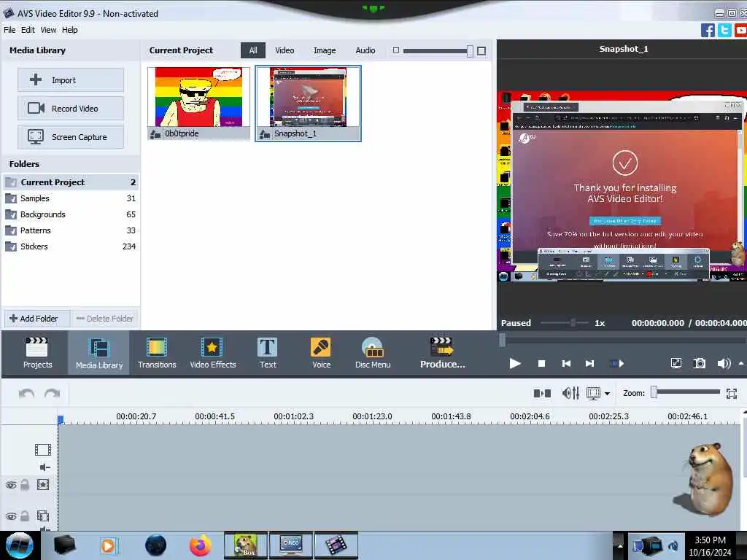Open the Transitions section
747x560 pixels.
tap(157, 353)
